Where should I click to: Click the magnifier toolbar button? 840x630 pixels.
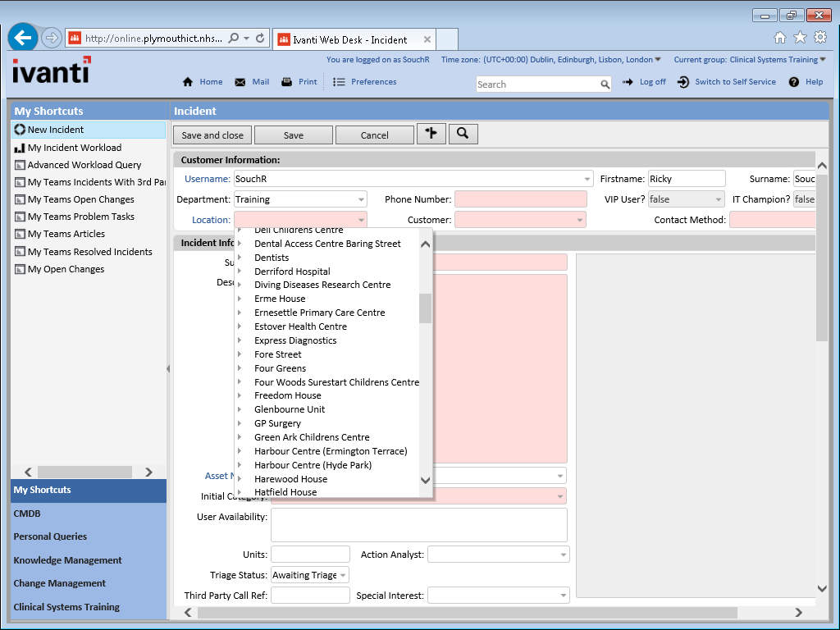point(463,134)
